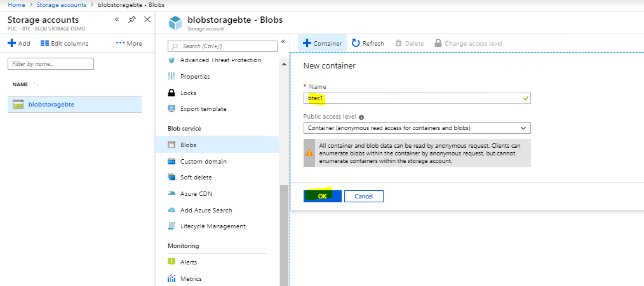Open the Locks menu item
Image resolution: width=644 pixels, height=286 pixels.
pos(188,93)
